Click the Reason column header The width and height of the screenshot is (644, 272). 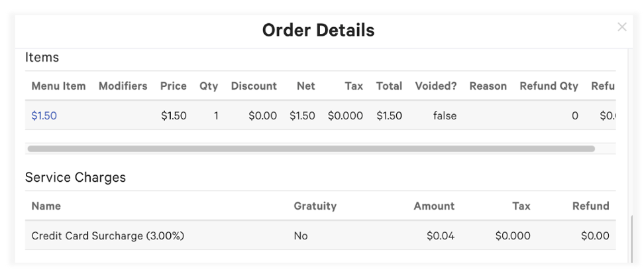[x=488, y=86]
